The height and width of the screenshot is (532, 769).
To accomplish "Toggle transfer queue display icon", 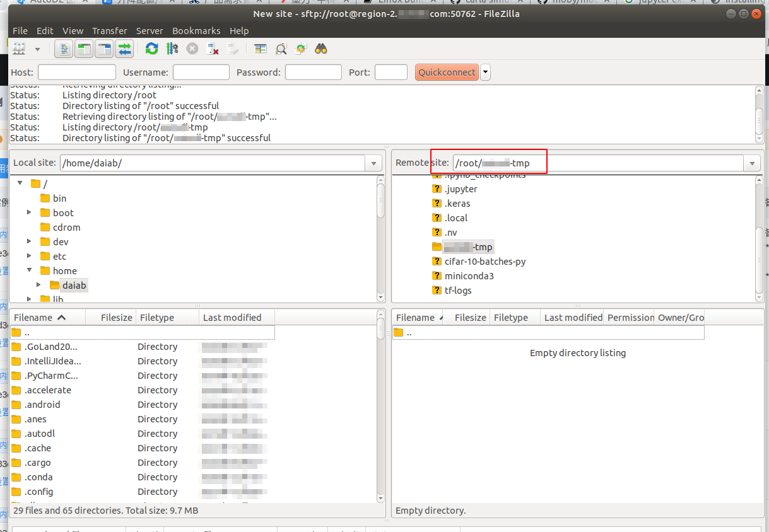I will pos(125,49).
